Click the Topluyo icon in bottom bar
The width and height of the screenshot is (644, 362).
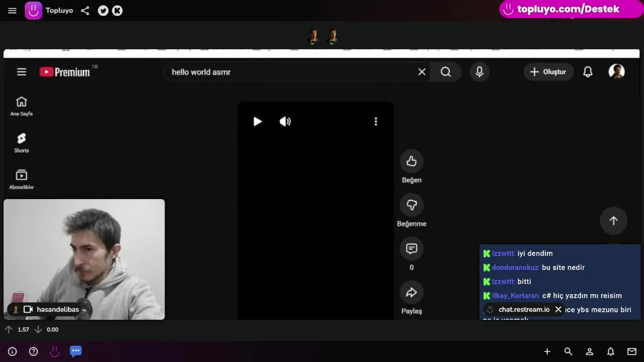tap(54, 351)
